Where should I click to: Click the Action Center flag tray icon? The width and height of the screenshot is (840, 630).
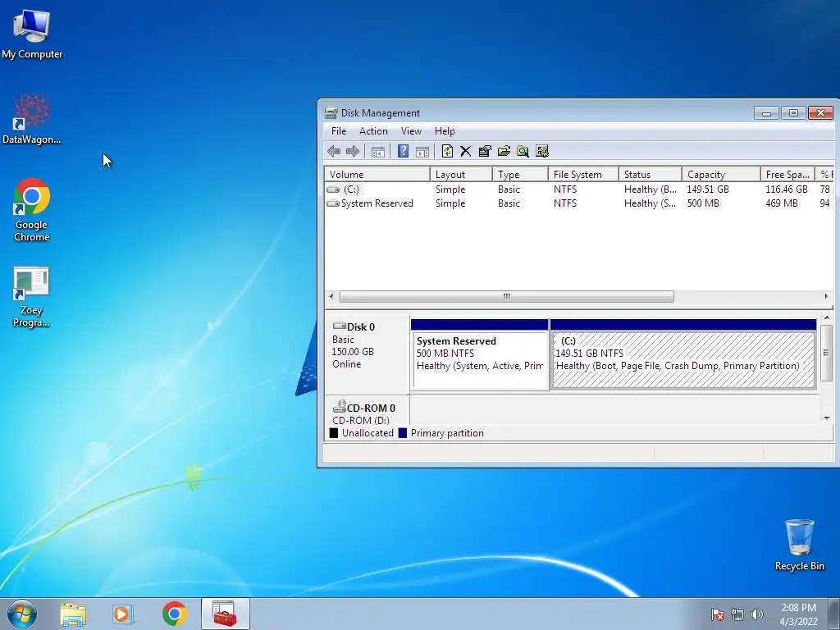718,614
